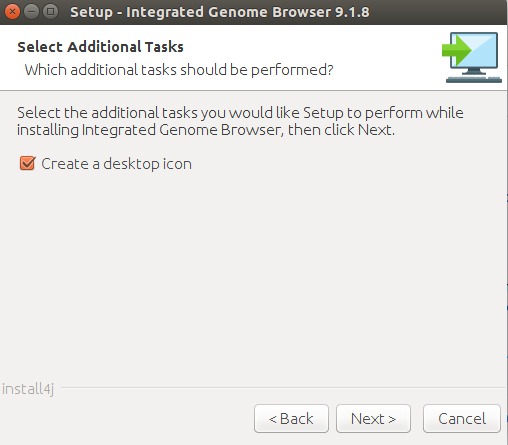Click the install4j label at the bottom left
The width and height of the screenshot is (508, 445).
coord(28,389)
